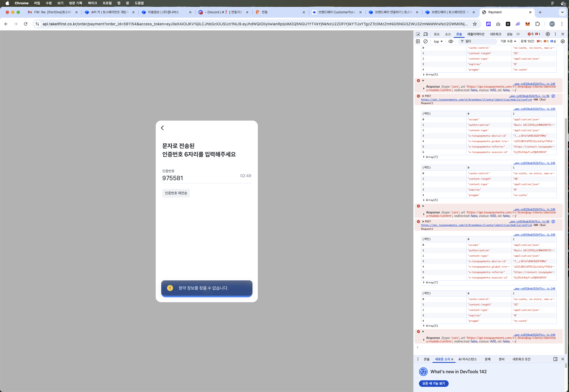This screenshot has width=569, height=392.
Task: Open the Chrome extensions puzzle icon
Action: tap(537, 24)
